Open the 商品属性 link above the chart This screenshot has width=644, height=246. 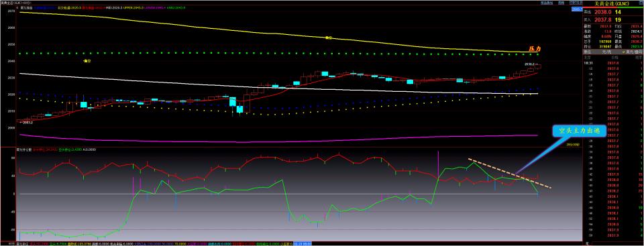[547, 3]
